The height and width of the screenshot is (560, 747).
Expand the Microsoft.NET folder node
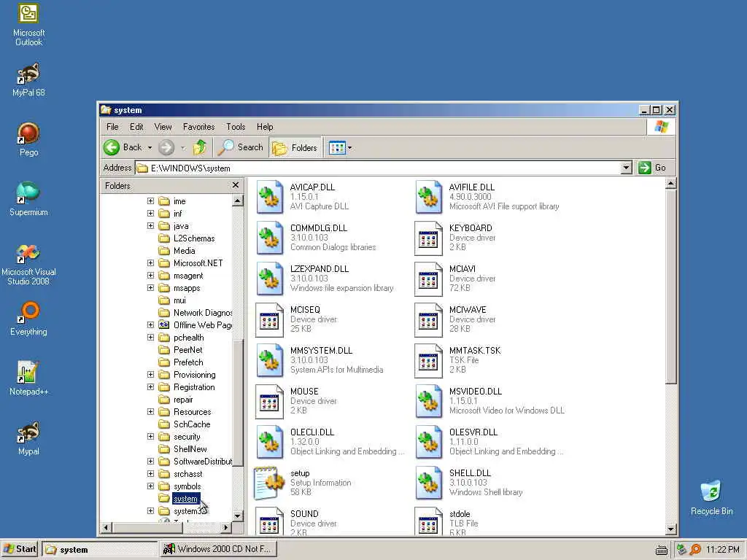click(150, 262)
